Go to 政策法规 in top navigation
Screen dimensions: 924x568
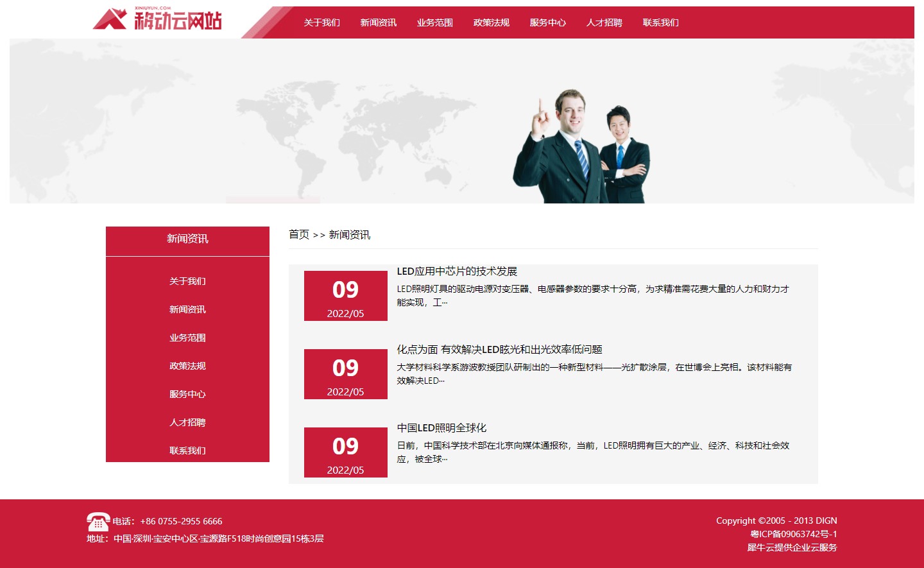point(491,22)
